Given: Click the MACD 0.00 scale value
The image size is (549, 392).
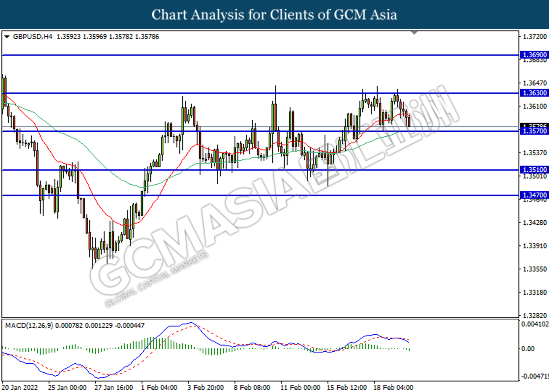Looking at the screenshot, I should [x=528, y=349].
